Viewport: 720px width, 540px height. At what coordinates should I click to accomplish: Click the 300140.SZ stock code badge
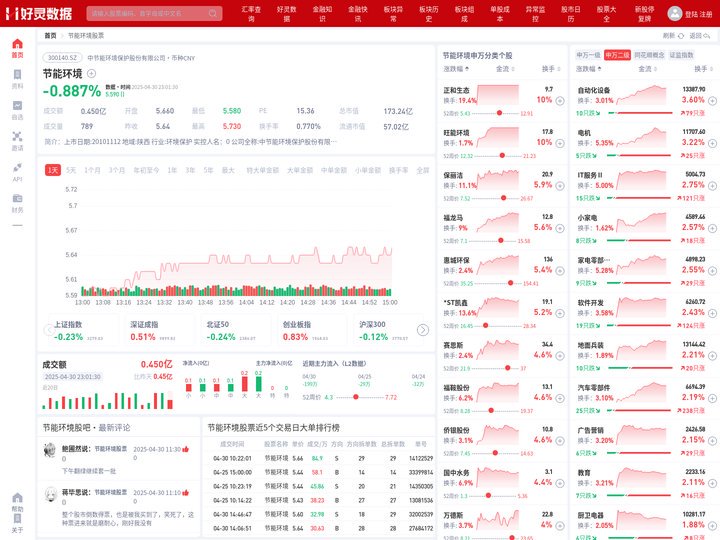point(62,57)
